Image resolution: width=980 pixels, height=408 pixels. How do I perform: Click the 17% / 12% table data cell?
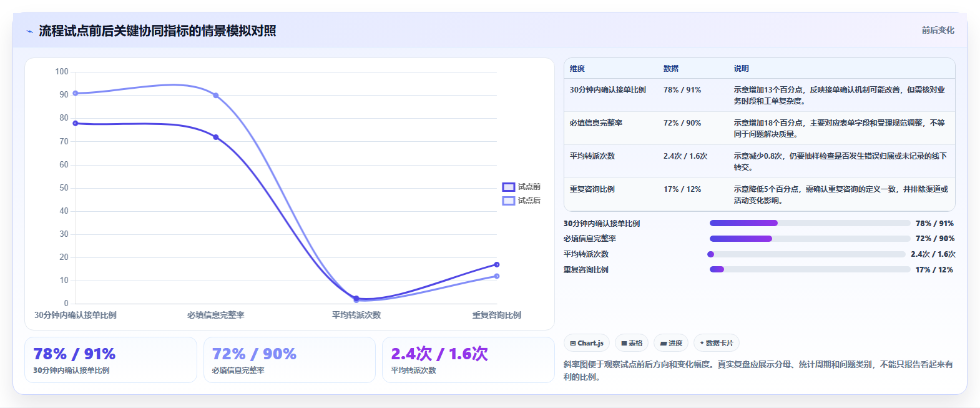tap(682, 189)
